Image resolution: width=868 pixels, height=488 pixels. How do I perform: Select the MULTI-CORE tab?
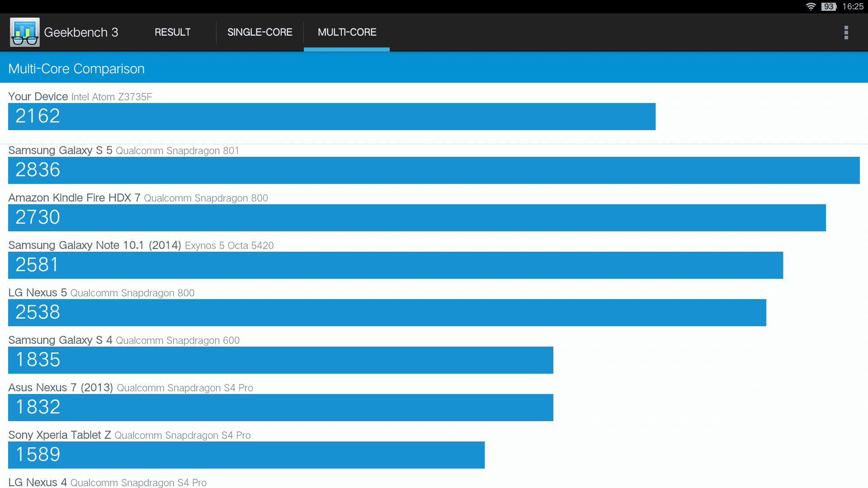pyautogui.click(x=347, y=32)
